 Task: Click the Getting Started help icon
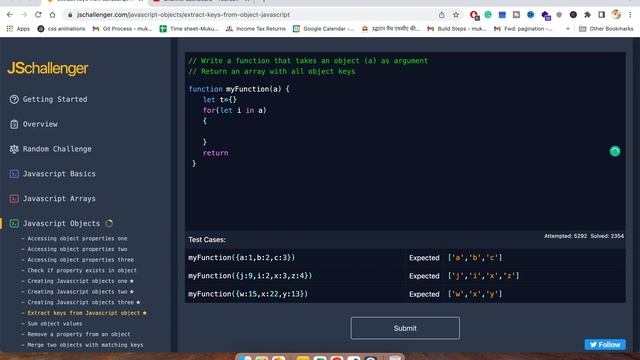[14, 99]
